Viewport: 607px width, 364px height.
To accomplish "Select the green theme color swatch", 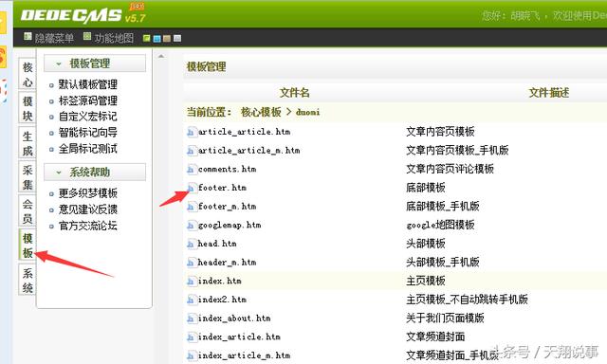I will click(x=147, y=38).
